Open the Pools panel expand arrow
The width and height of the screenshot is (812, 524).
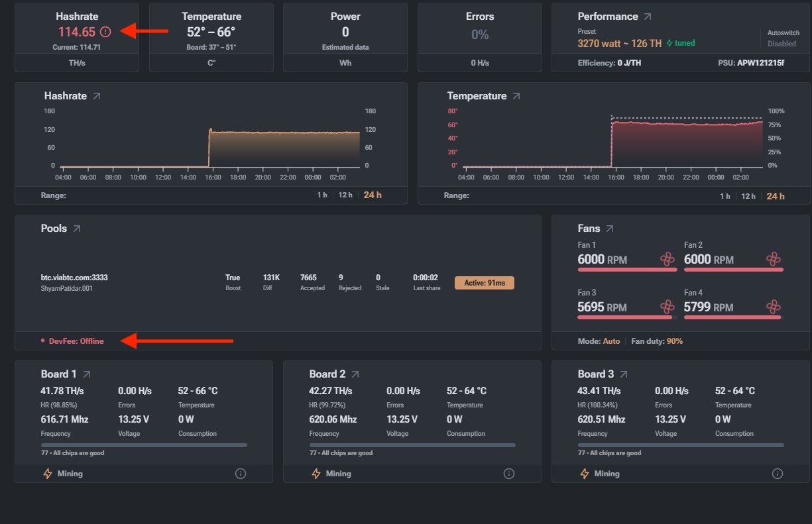(x=77, y=229)
